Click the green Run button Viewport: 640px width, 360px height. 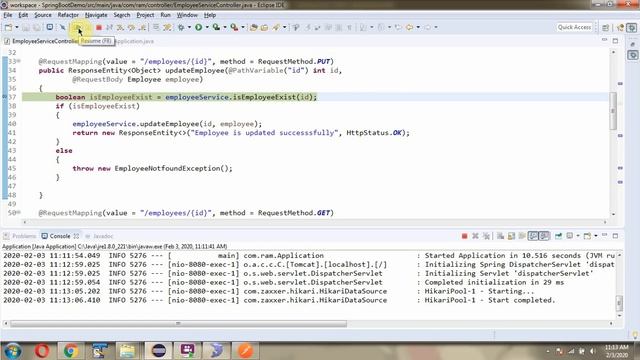click(198, 27)
